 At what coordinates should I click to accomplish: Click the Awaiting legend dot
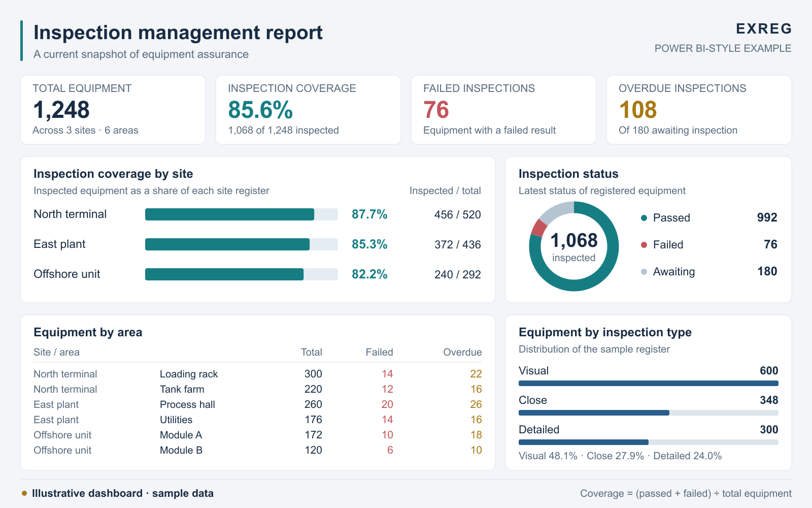click(644, 272)
